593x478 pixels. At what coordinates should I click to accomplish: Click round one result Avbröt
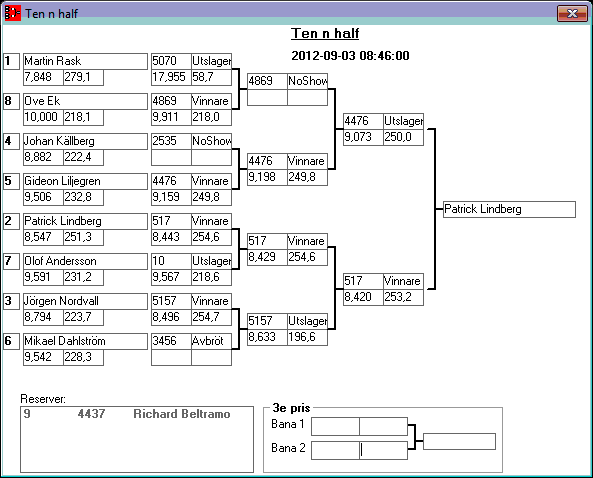[x=211, y=341]
